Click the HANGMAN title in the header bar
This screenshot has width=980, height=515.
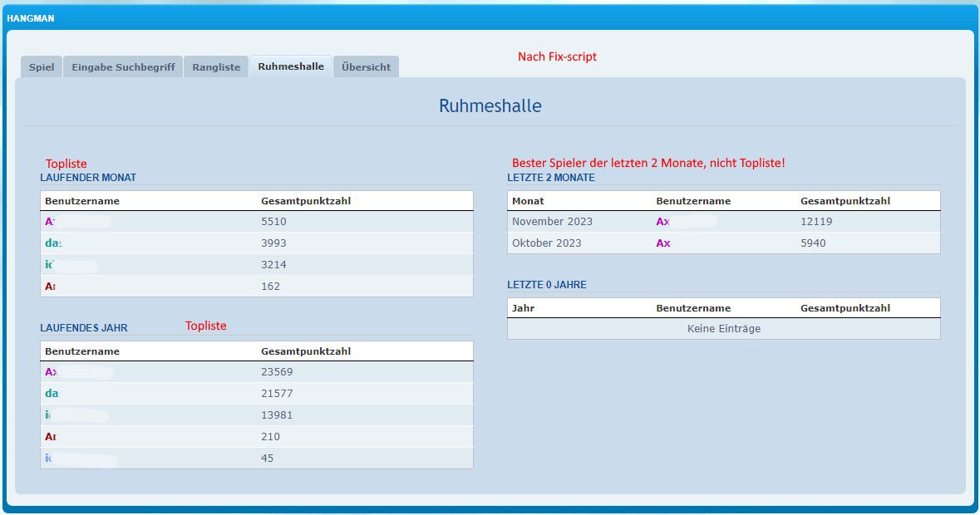[x=31, y=18]
